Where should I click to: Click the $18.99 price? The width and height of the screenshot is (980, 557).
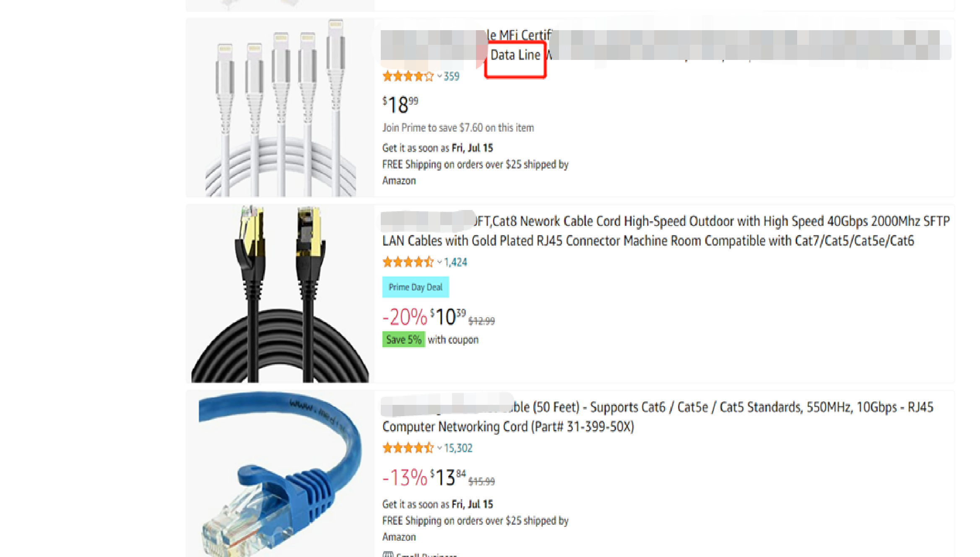coord(400,104)
